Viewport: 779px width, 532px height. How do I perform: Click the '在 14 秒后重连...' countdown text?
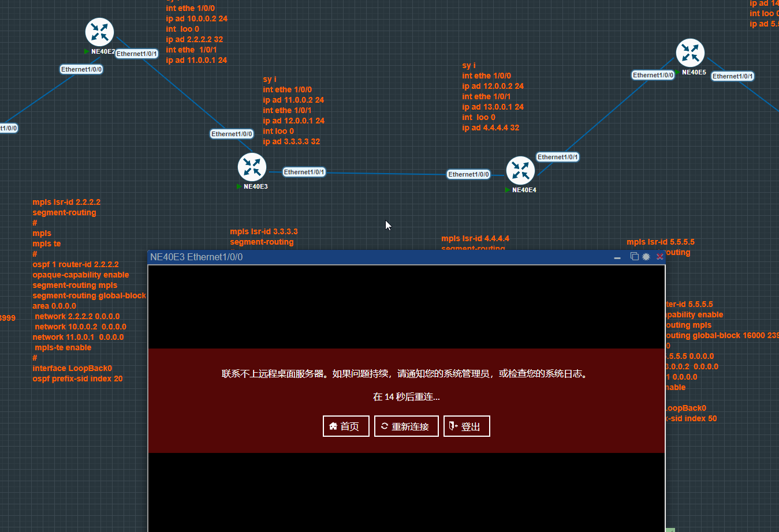[x=406, y=397]
